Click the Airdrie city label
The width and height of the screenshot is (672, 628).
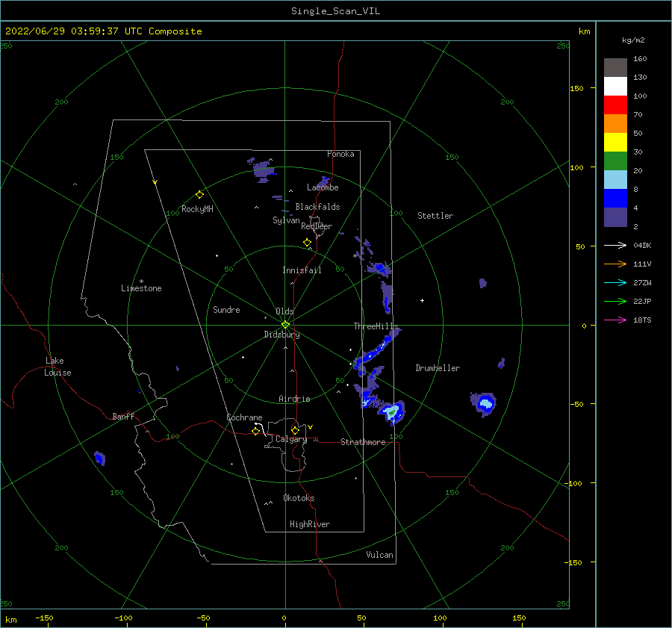pyautogui.click(x=294, y=399)
